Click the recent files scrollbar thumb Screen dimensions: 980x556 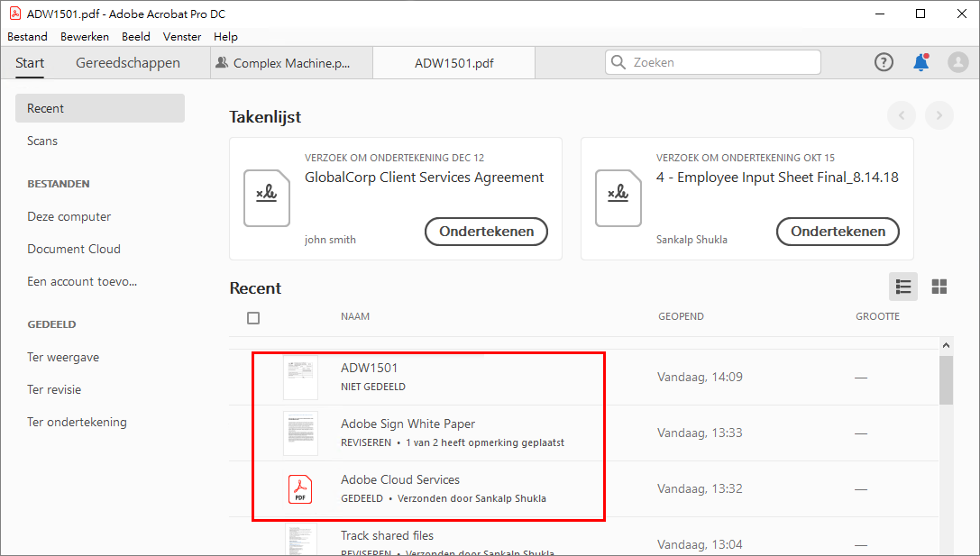point(947,380)
